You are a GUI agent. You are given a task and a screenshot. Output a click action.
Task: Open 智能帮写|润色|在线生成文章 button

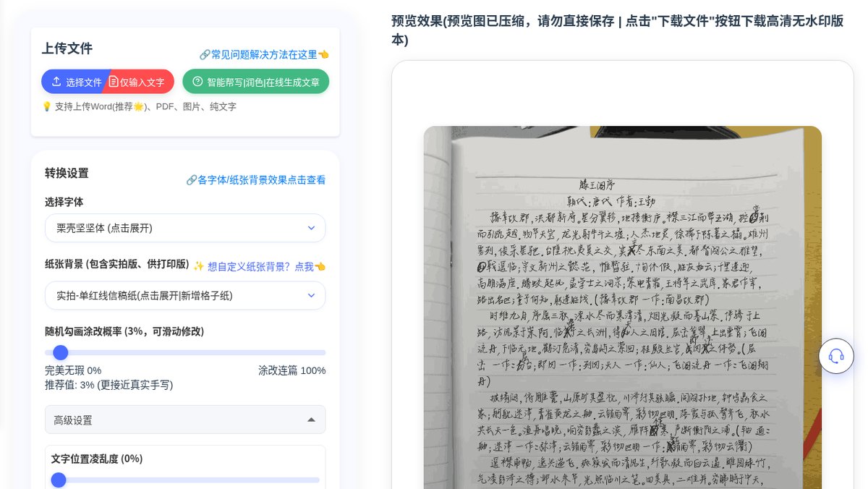[x=255, y=82]
